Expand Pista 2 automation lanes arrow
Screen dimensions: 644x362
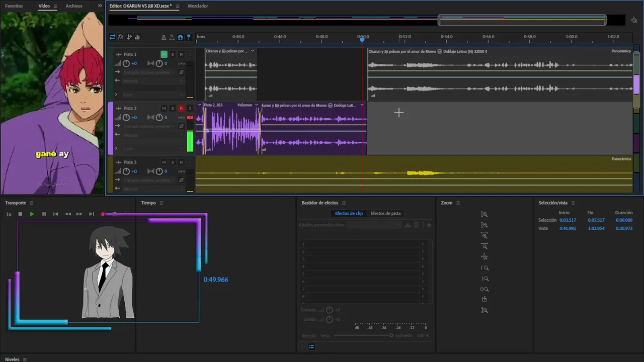click(116, 148)
